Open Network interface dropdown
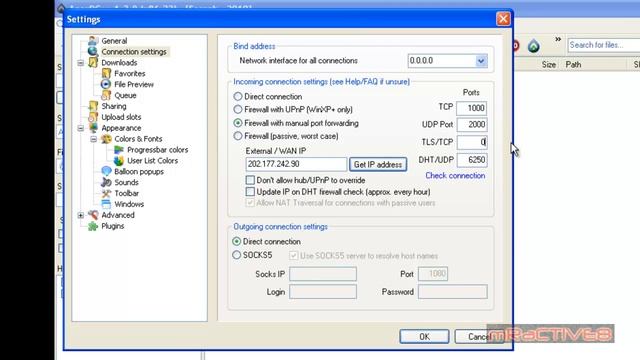Screen dimensions: 640x360 pyautogui.click(x=481, y=61)
